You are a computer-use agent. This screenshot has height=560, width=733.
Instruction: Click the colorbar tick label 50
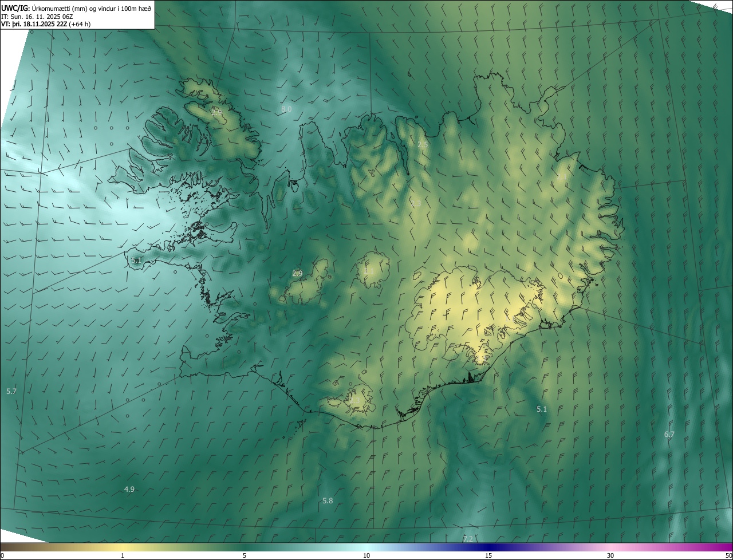pos(728,555)
